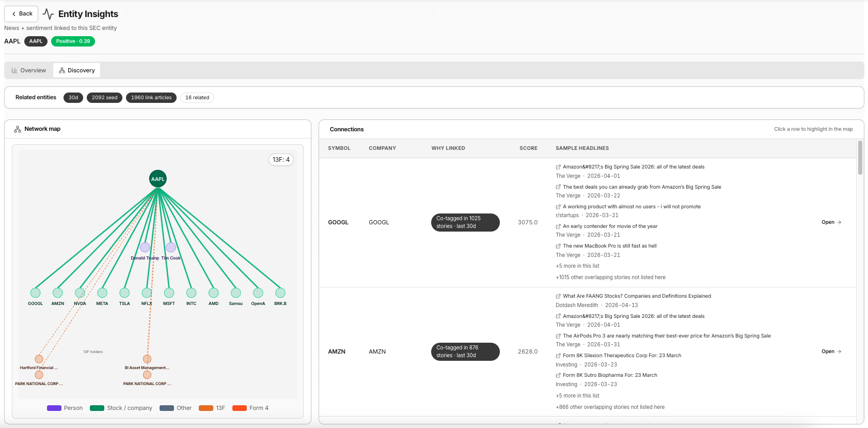Viewport: 868px width, 428px height.
Task: Select the MSFT node in network map
Action: click(169, 293)
